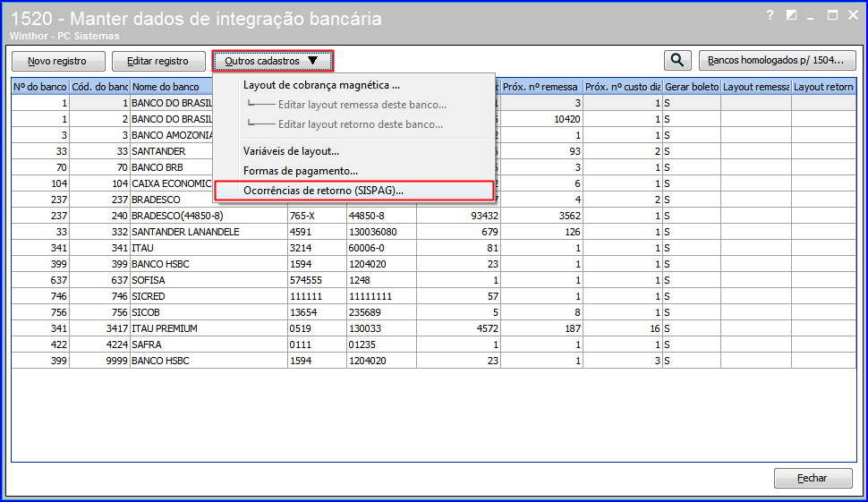Select the SAFRA row

[x=434, y=345]
